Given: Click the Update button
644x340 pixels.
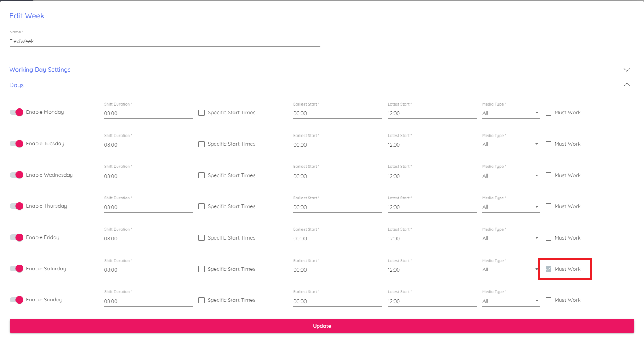Looking at the screenshot, I should click(322, 326).
